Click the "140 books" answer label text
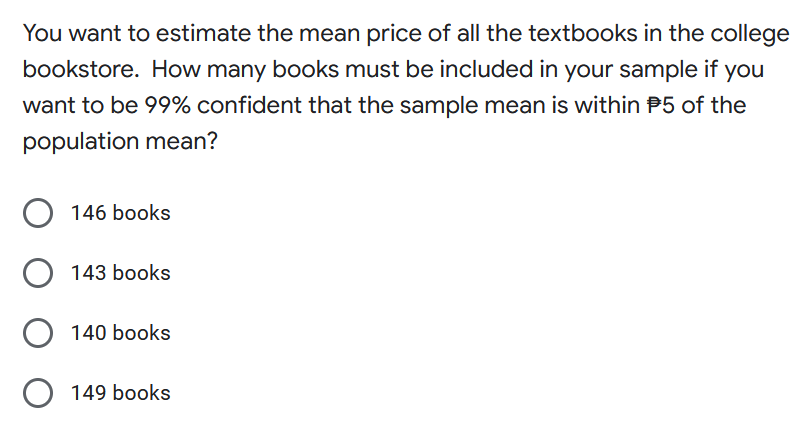The image size is (795, 422). tap(120, 333)
